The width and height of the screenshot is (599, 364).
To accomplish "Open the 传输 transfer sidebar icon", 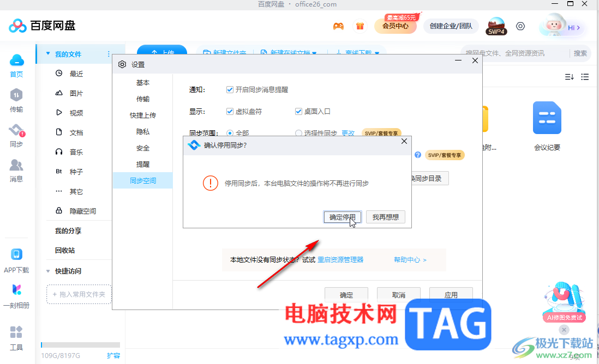I will coord(16,95).
